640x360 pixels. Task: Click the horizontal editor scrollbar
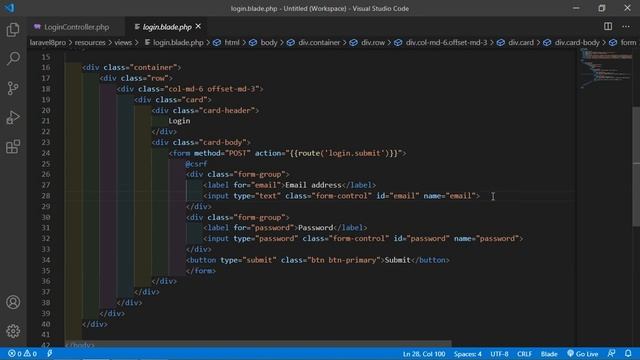point(258,344)
